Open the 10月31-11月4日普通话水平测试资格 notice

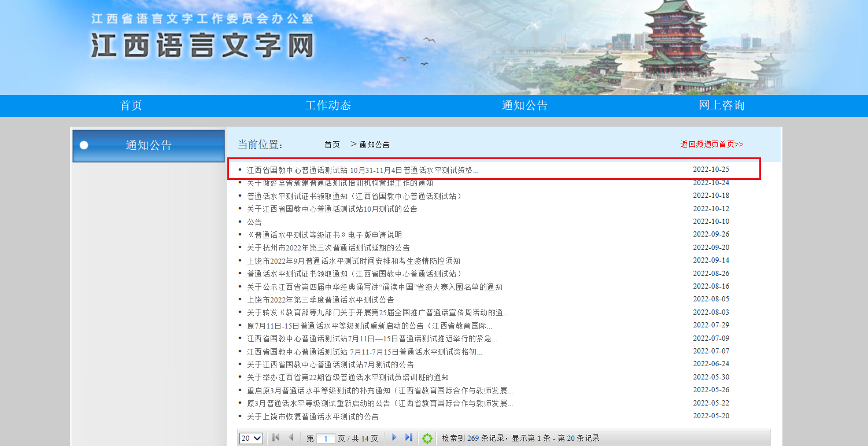tap(363, 170)
